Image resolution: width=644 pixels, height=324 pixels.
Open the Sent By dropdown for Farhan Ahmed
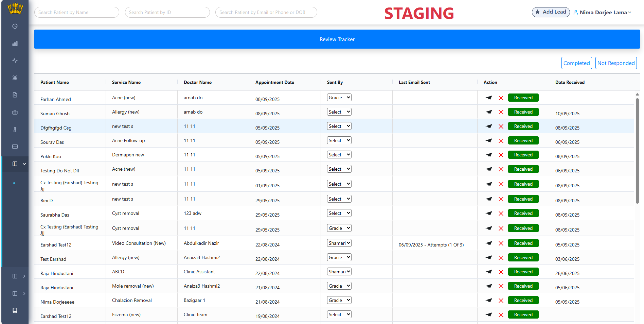(339, 98)
